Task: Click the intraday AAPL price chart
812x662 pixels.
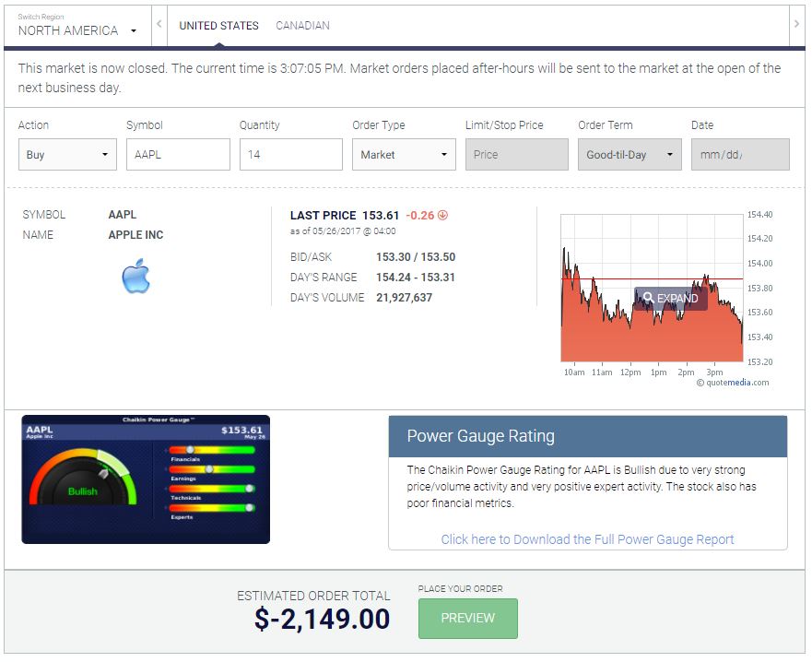Action: click(x=652, y=288)
